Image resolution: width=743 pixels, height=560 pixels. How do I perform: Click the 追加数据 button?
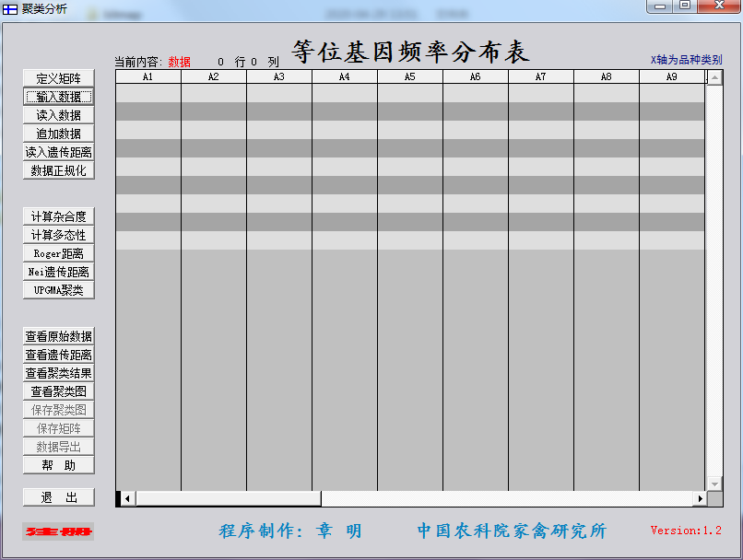pos(59,134)
